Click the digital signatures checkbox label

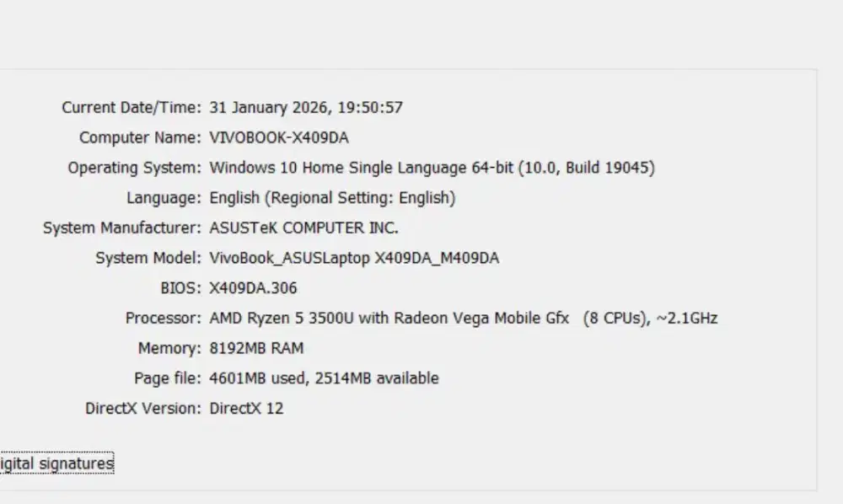pos(56,464)
